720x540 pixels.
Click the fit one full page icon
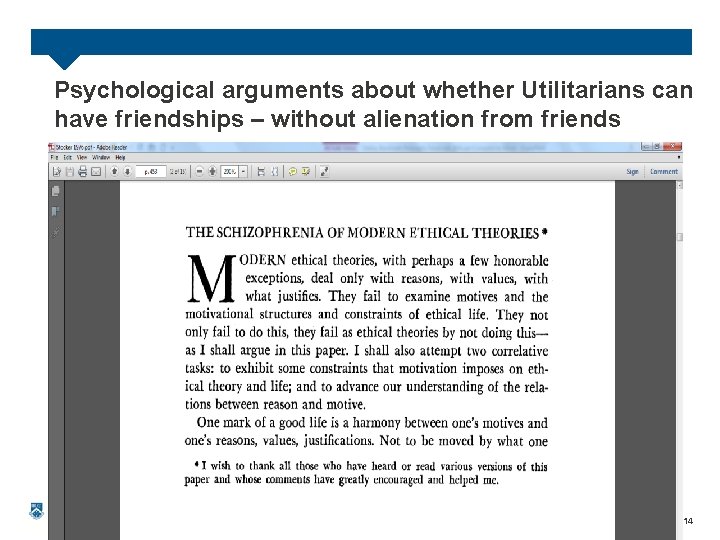275,172
